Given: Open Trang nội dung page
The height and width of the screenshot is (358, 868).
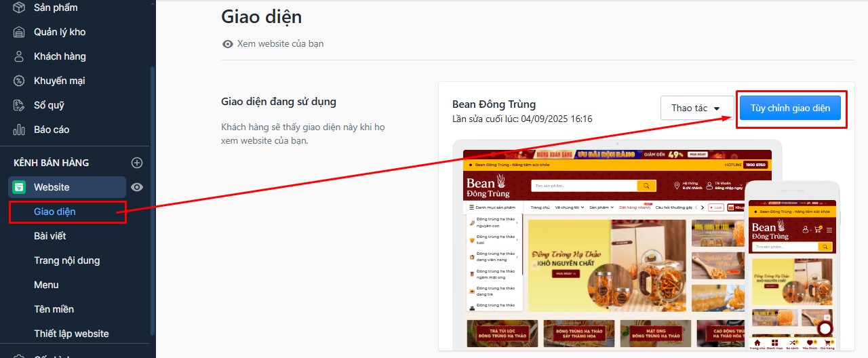Looking at the screenshot, I should click(67, 260).
